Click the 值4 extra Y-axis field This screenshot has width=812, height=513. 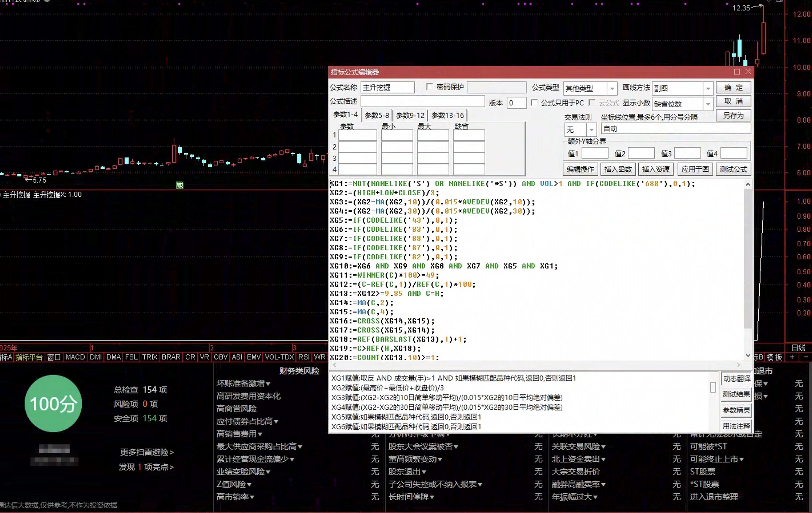(734, 153)
